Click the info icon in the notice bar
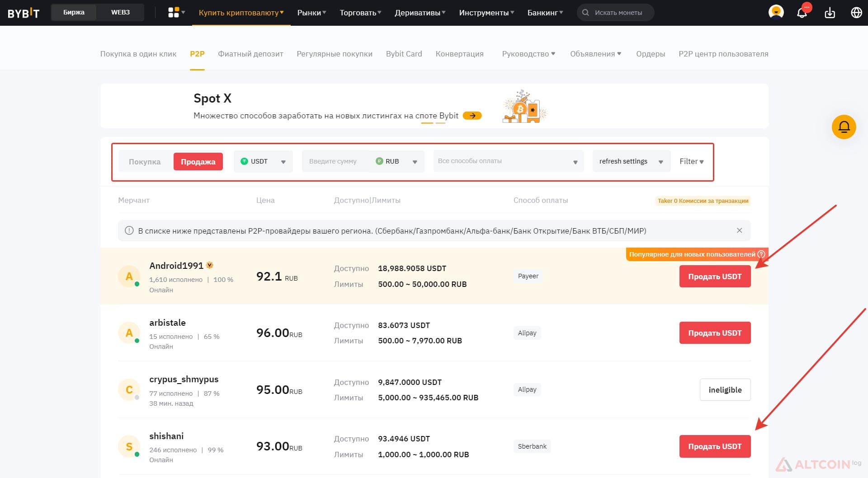The height and width of the screenshot is (478, 868). (x=129, y=230)
